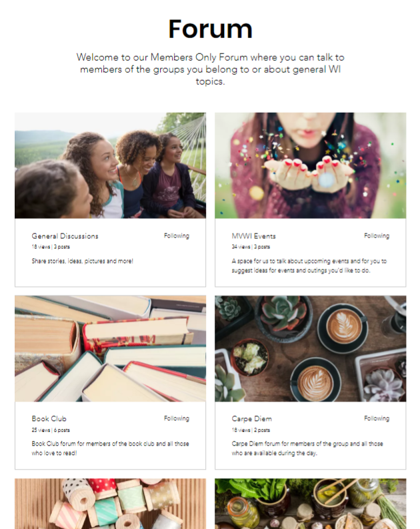Click the MVWI Events description text
This screenshot has width=420, height=529.
pyautogui.click(x=309, y=266)
